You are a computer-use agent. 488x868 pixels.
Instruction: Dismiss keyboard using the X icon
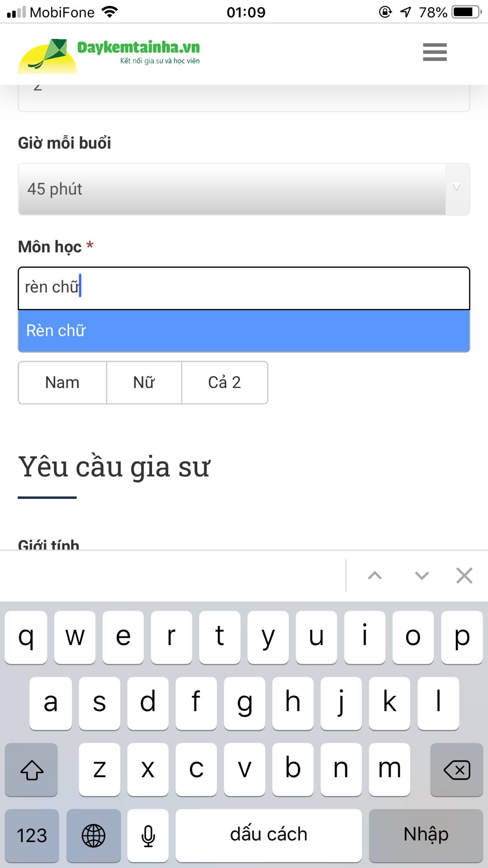[464, 576]
